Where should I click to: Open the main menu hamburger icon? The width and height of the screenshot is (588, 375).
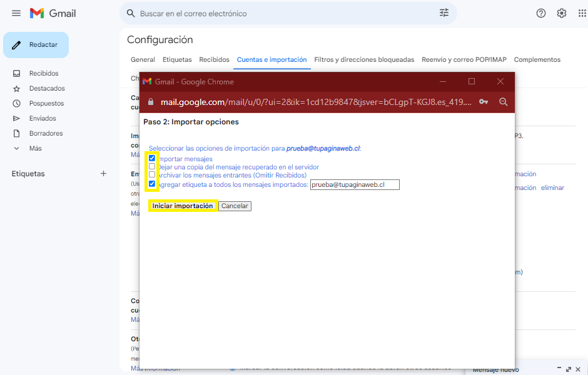pos(16,13)
